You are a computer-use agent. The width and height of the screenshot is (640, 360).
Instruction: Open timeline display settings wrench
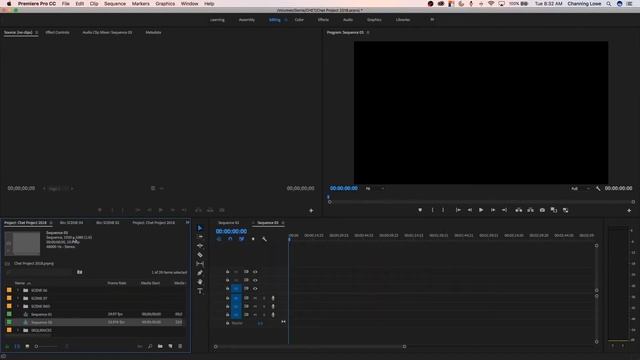(264, 239)
